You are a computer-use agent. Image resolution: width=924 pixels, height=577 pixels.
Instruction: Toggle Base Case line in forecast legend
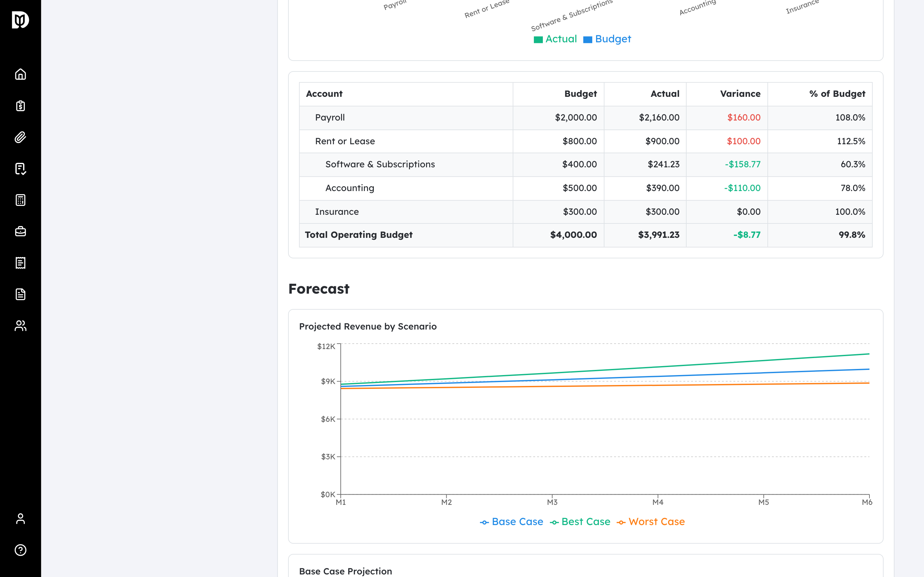pos(511,522)
